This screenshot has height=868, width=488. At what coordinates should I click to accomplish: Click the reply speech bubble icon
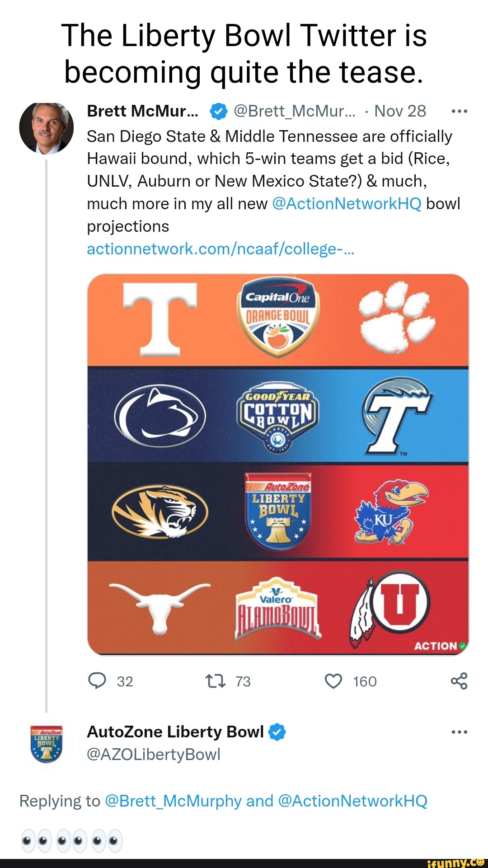point(97,680)
